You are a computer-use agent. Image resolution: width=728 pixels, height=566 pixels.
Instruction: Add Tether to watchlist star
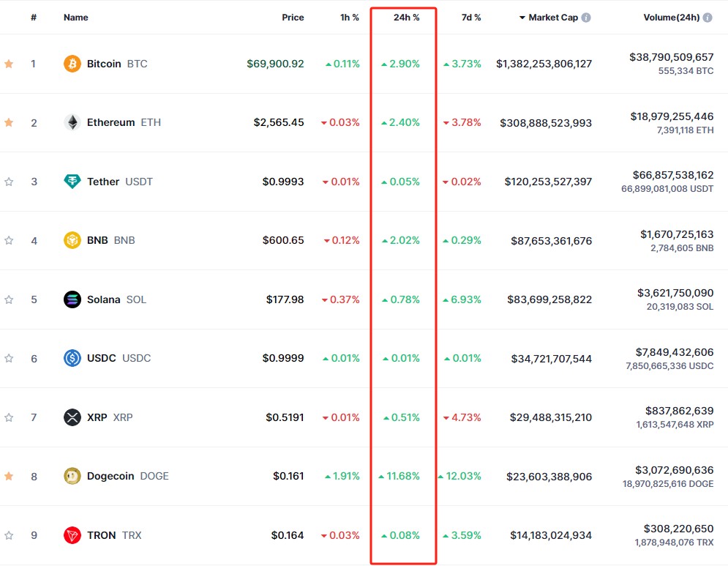pyautogui.click(x=9, y=182)
